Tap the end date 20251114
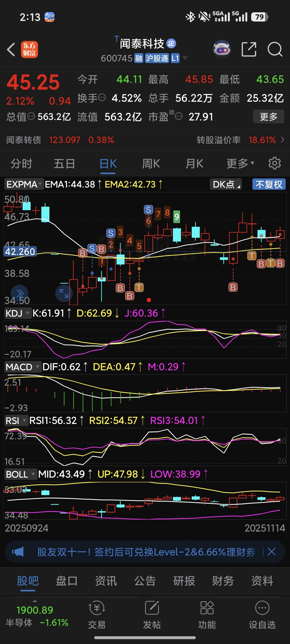290x644 pixels. point(265,528)
